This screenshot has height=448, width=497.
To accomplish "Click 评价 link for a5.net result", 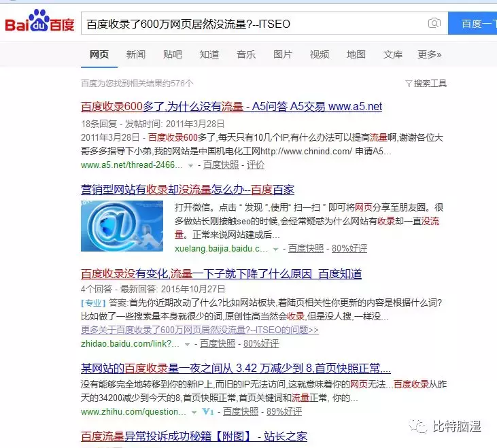I will click(x=255, y=165).
